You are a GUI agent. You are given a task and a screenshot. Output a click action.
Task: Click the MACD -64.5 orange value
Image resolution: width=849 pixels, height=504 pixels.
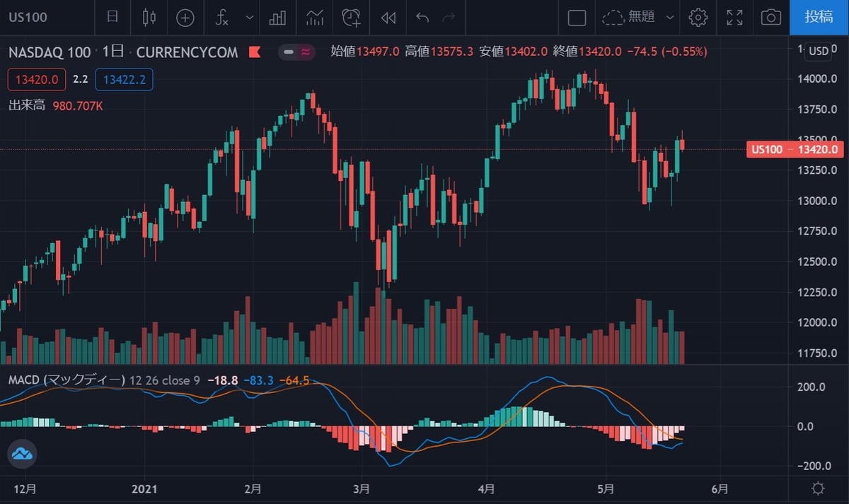[x=294, y=380]
